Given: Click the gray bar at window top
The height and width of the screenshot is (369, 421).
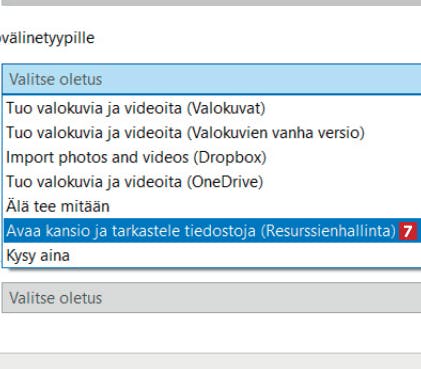Looking at the screenshot, I should click(210, 3).
